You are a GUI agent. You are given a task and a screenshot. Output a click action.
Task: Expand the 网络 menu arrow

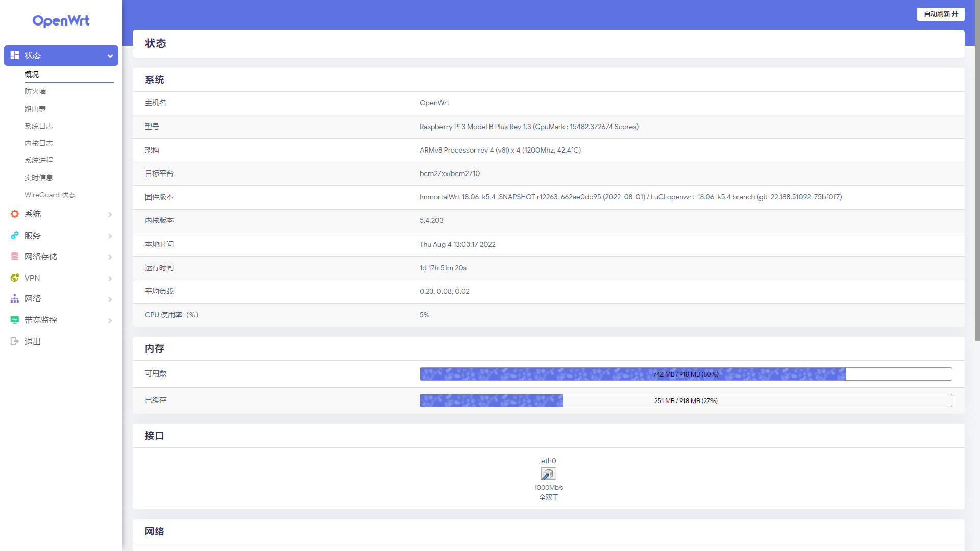coord(110,299)
